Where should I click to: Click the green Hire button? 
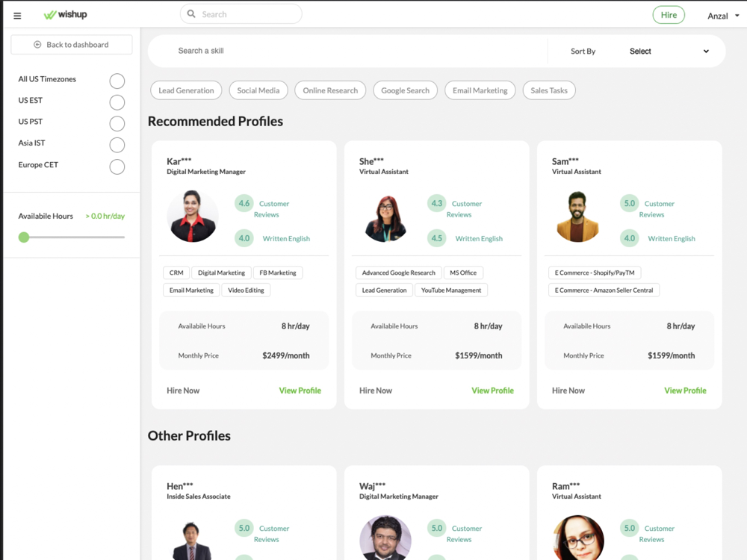coord(668,15)
